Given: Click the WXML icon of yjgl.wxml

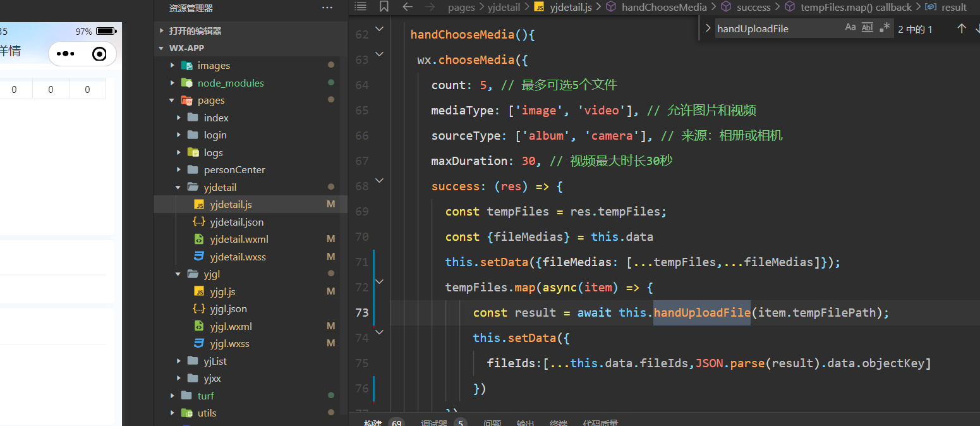Looking at the screenshot, I should click(x=199, y=326).
